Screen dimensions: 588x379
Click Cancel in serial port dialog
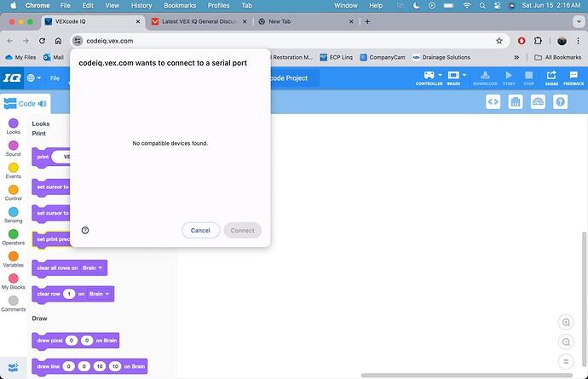tap(200, 230)
